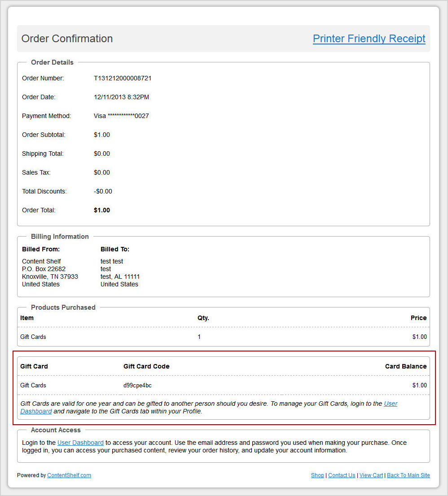Select the gift card code d99cpe4bc
This screenshot has width=448, height=496.
[x=137, y=385]
